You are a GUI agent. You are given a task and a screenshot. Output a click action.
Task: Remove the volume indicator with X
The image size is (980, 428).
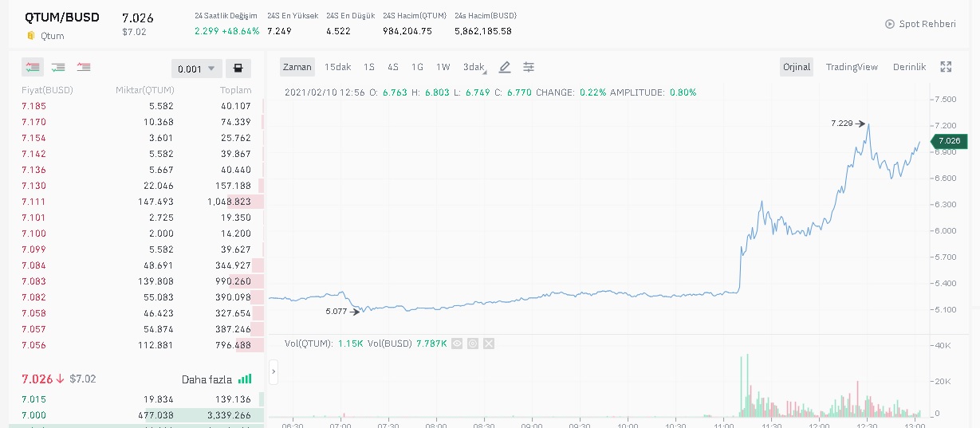(x=489, y=344)
